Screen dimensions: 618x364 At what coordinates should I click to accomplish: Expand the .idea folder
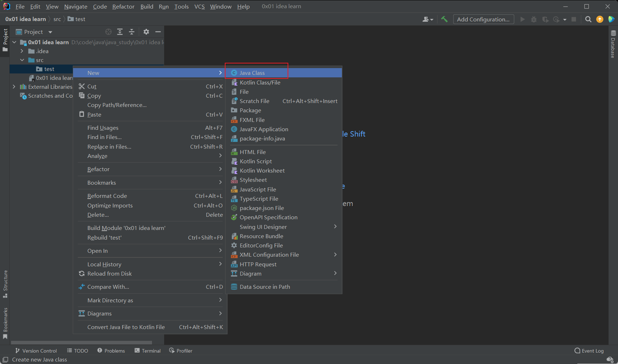click(22, 51)
